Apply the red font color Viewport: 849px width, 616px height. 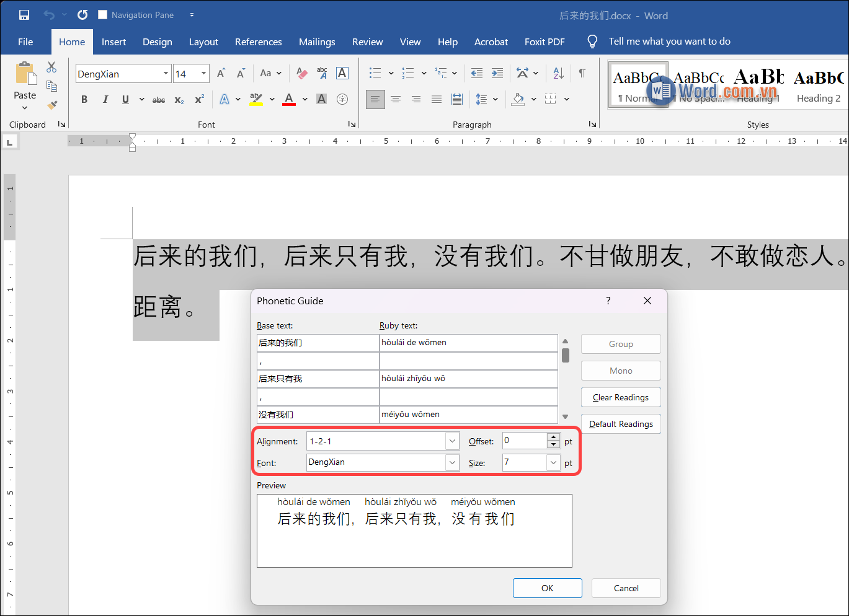[x=289, y=99]
